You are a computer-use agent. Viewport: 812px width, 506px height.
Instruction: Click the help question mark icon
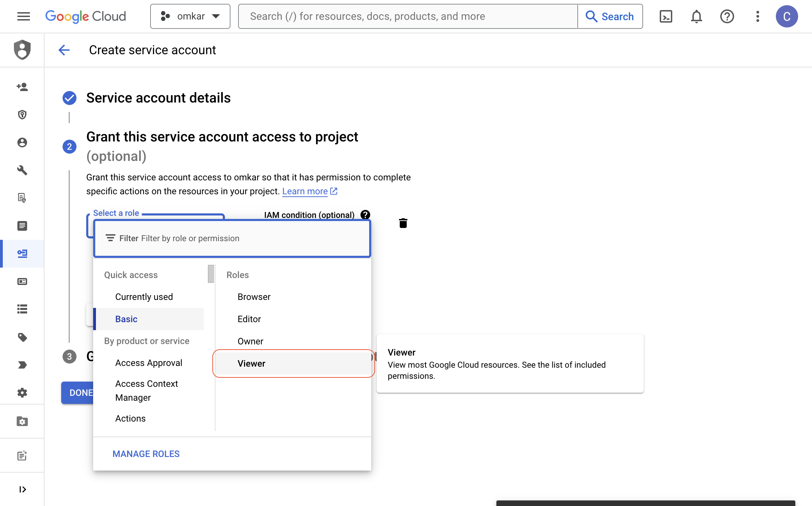(x=727, y=16)
